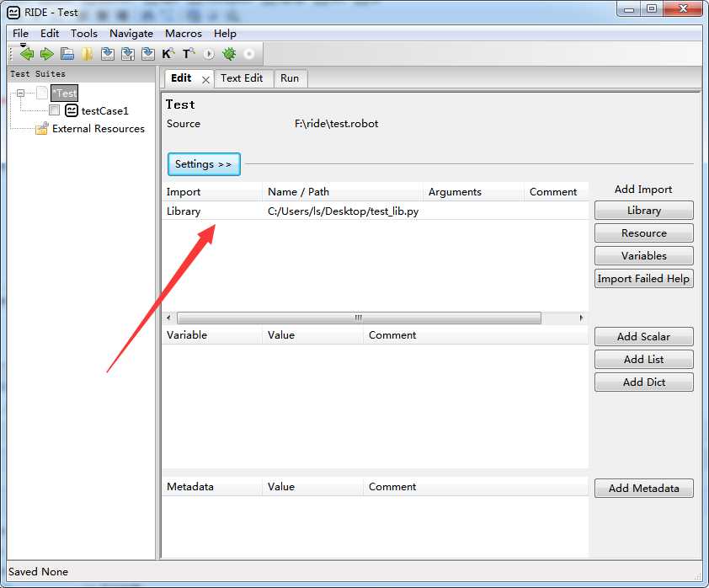
Task: Close the Edit tab with its X
Action: pos(205,80)
